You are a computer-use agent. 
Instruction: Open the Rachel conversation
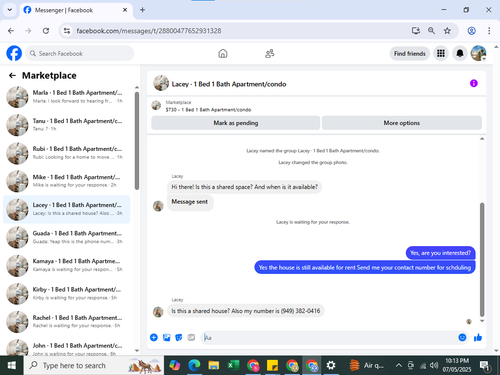67,322
